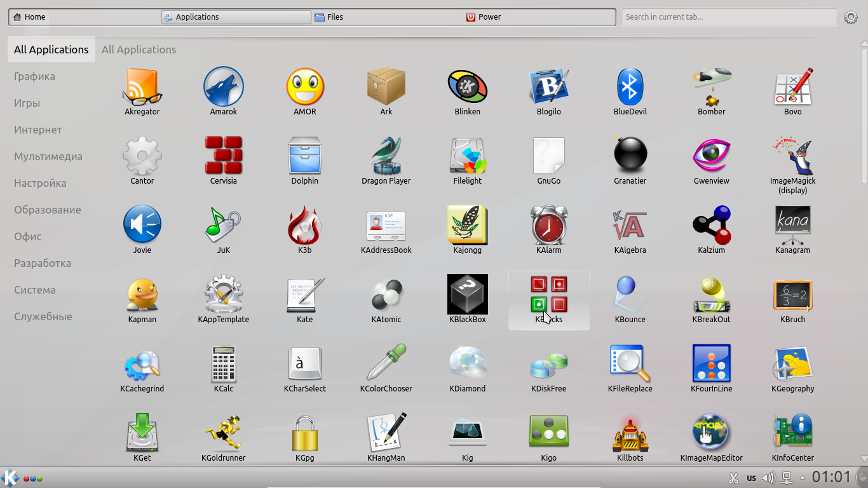Focus the "Search in current tab" field
The width and height of the screenshot is (868, 488).
pos(729,17)
